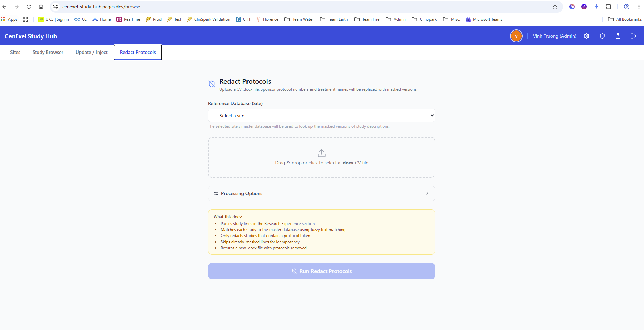Open the ClinSpark Validation bookmark

point(209,19)
